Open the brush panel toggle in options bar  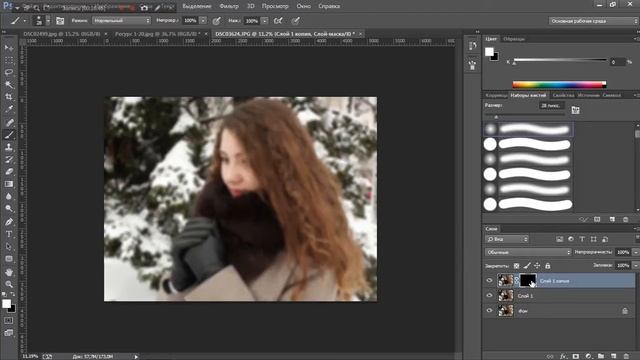click(x=60, y=21)
